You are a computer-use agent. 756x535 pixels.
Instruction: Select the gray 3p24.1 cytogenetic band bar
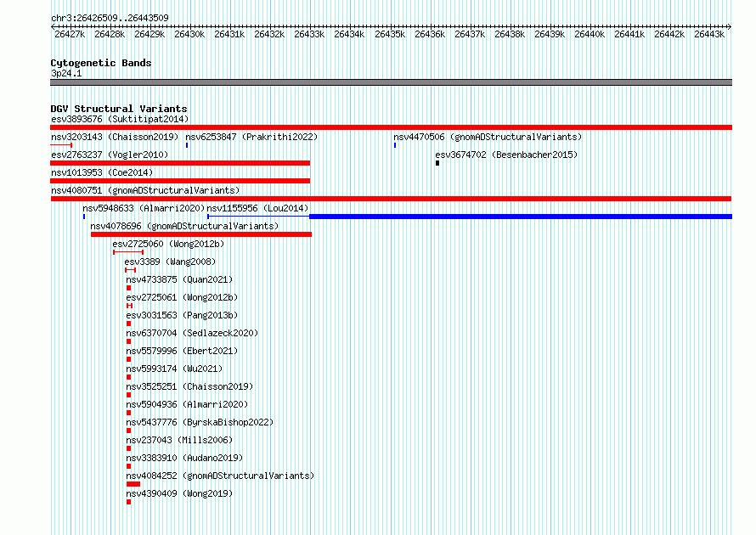(x=391, y=82)
